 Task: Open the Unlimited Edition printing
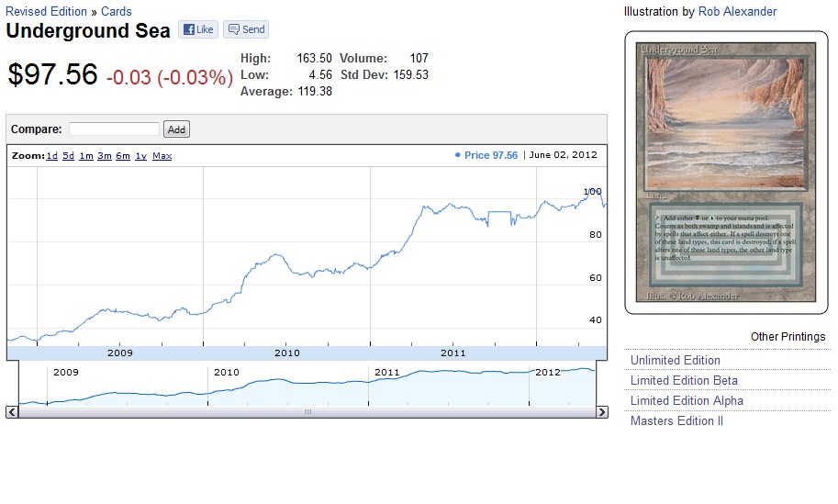click(676, 361)
